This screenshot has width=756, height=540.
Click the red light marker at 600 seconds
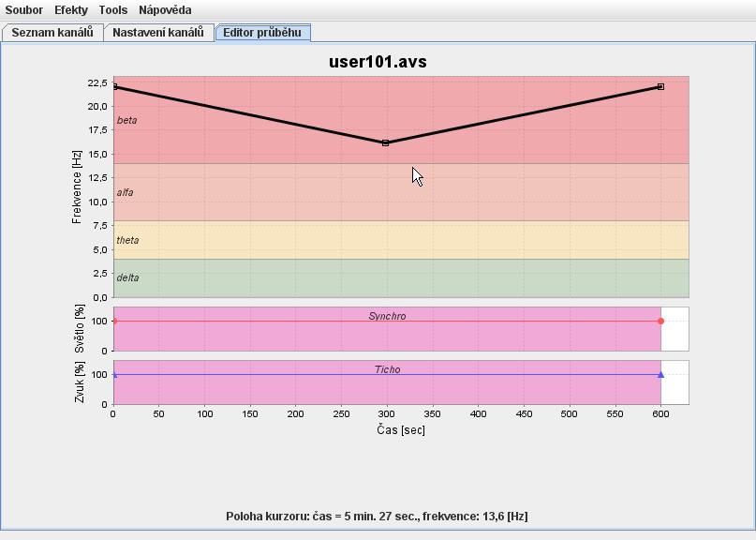pyautogui.click(x=660, y=322)
